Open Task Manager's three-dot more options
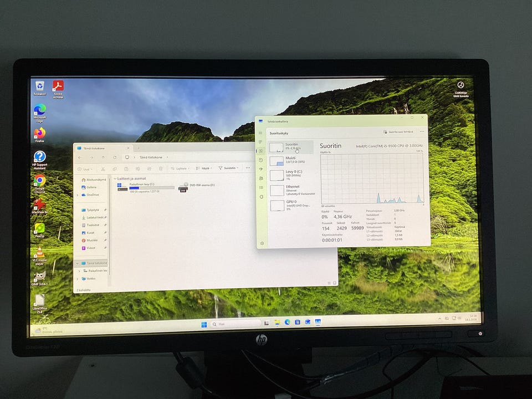 (422, 131)
